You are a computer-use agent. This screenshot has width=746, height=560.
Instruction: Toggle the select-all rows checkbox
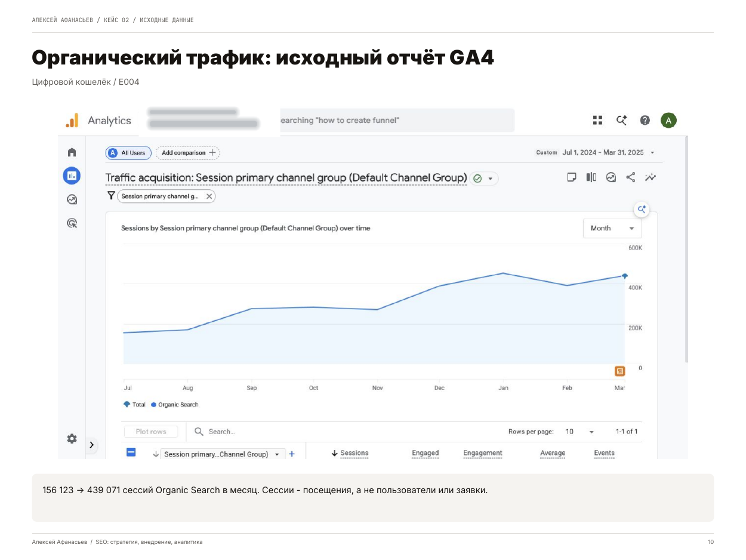point(131,453)
